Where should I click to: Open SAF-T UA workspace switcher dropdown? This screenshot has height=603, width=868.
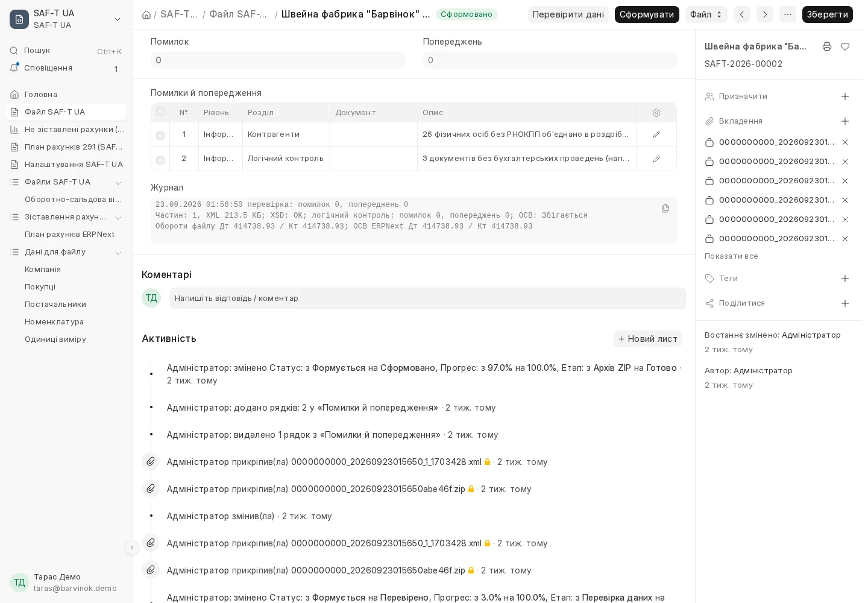(66, 19)
